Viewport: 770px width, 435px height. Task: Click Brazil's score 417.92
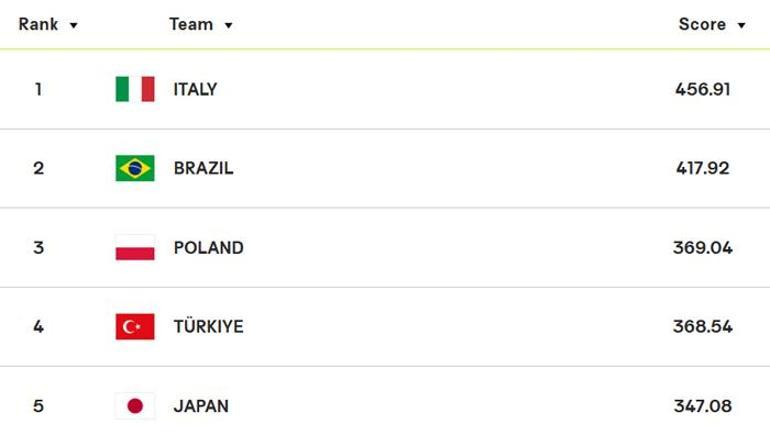coord(703,168)
